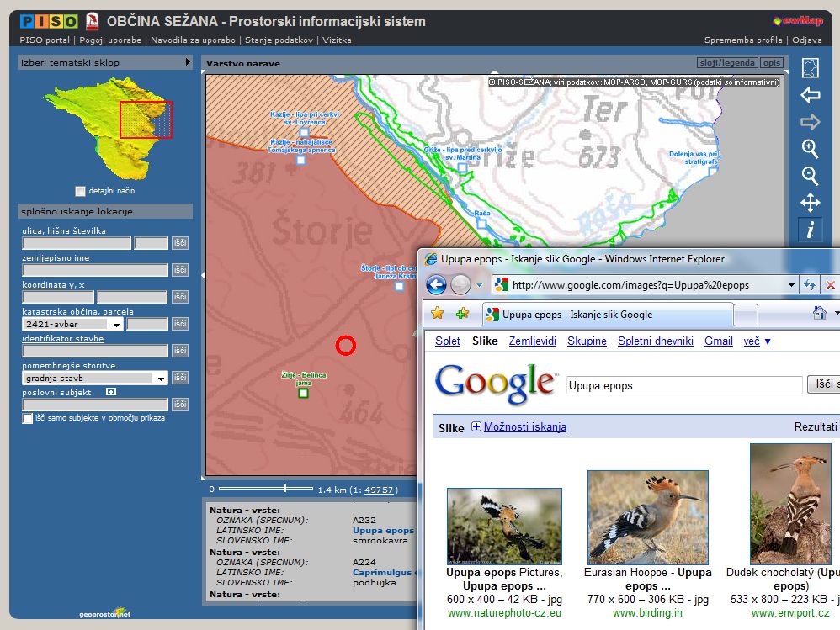Select the zoom in magnifier tool
The image size is (840, 630).
coord(810,149)
